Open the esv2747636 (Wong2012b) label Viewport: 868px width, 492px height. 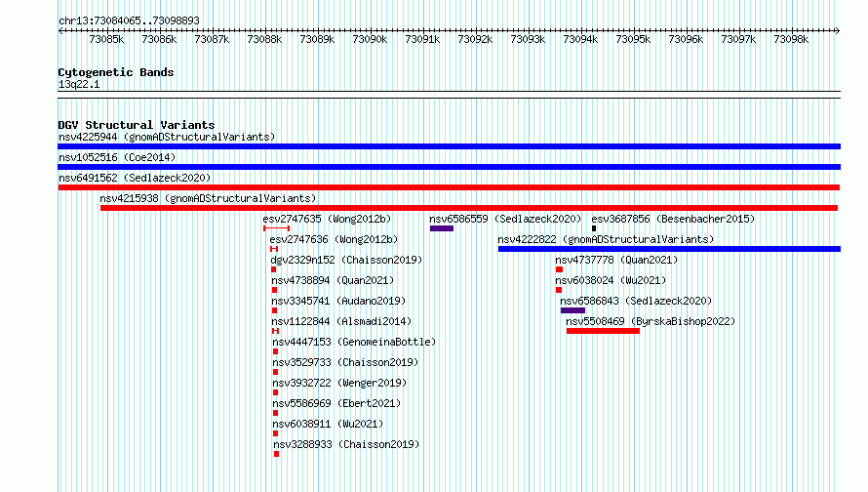(x=334, y=239)
